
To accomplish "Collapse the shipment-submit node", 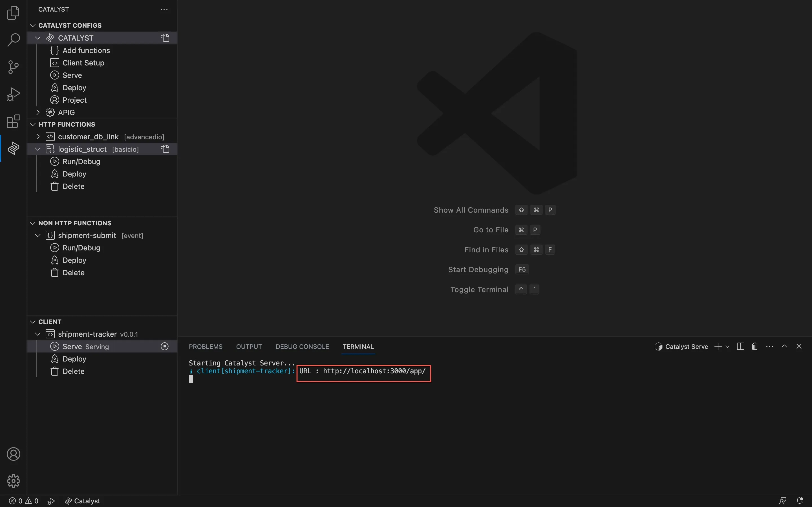I will (38, 235).
